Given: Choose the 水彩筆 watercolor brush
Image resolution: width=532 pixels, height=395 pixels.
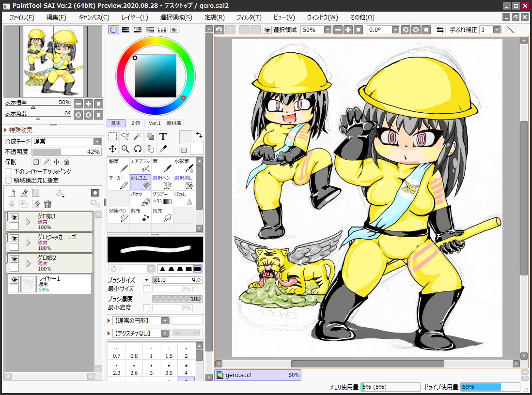Looking at the screenshot, I should click(x=184, y=166).
